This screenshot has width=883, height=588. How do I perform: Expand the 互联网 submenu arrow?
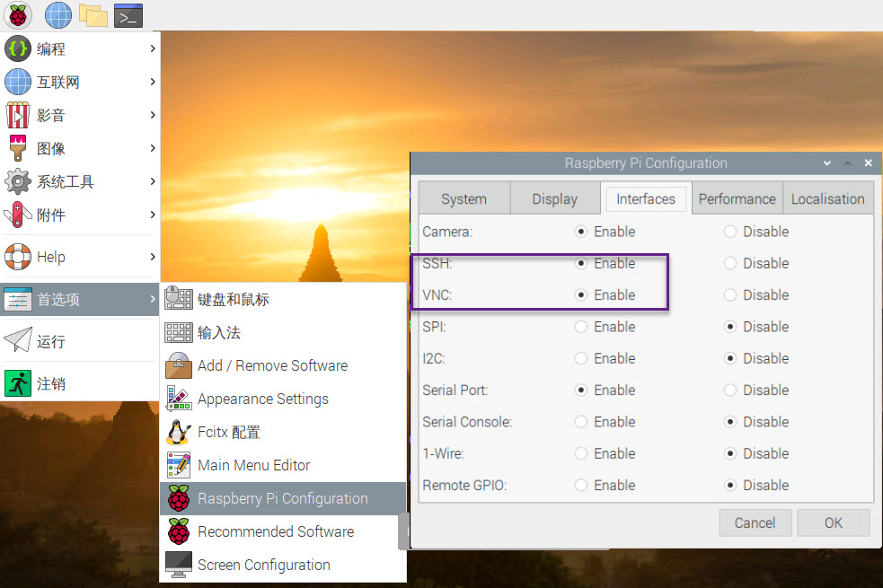[153, 83]
